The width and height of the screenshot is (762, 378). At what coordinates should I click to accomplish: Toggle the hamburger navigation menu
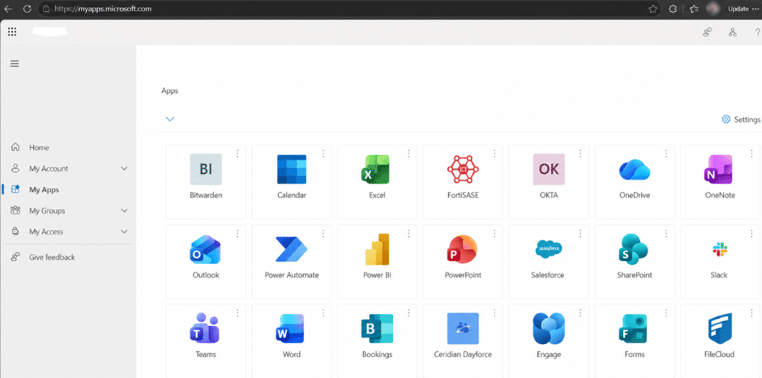pyautogui.click(x=15, y=64)
